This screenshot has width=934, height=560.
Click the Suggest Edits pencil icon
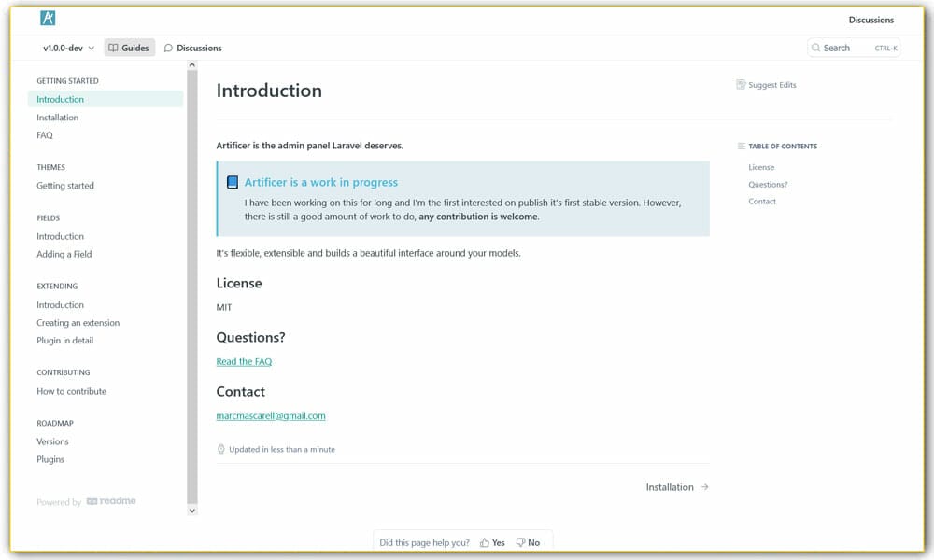[741, 85]
